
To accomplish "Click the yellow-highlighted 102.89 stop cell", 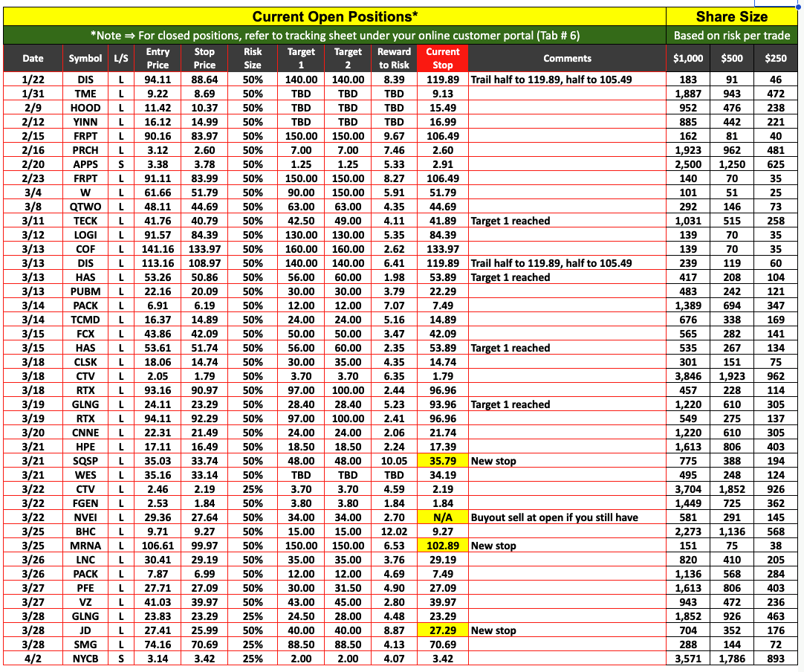I will [x=442, y=546].
